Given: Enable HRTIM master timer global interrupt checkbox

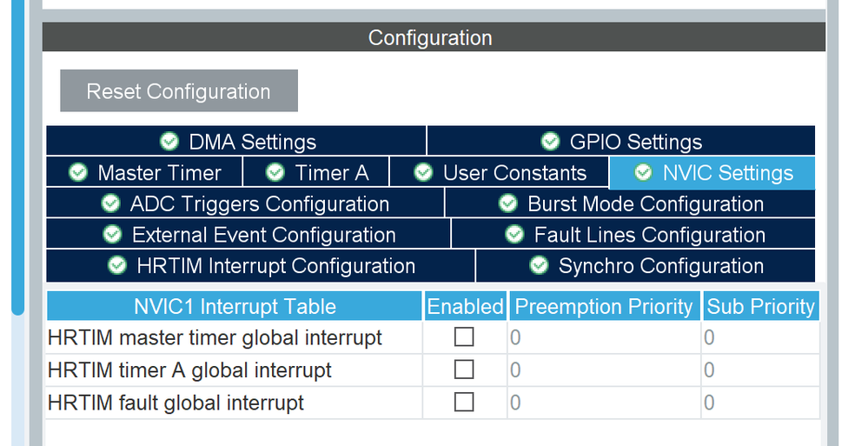Looking at the screenshot, I should pos(464,336).
